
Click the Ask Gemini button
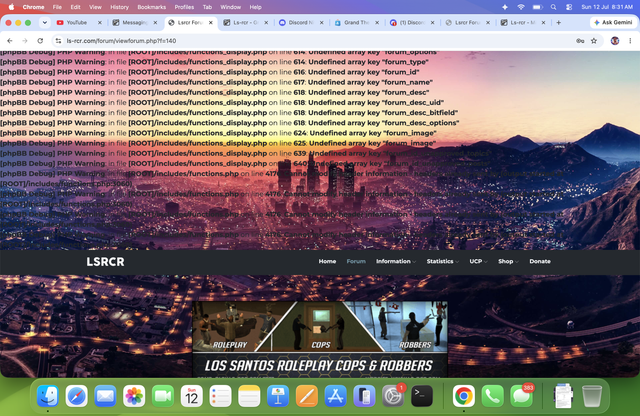point(613,23)
